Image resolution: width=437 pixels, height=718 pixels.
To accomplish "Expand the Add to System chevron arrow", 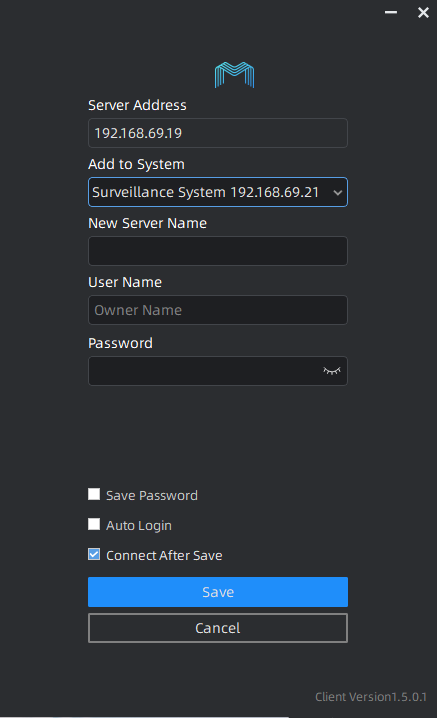I will (338, 192).
